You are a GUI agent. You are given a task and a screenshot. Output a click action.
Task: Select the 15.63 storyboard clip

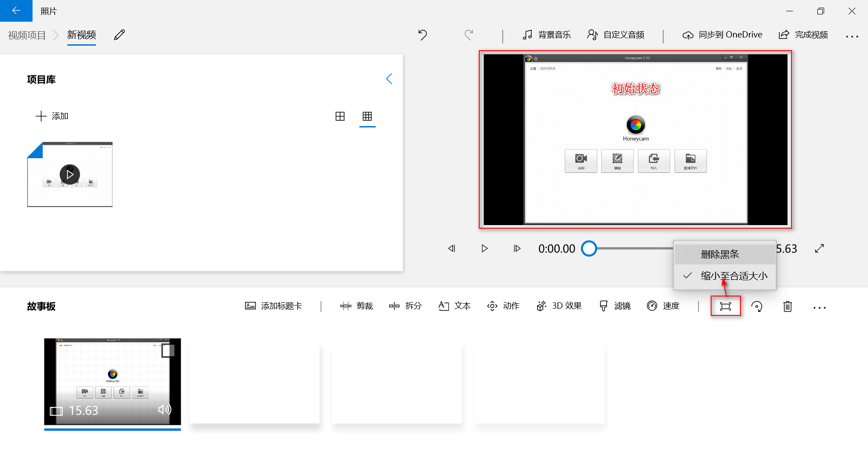(x=113, y=382)
